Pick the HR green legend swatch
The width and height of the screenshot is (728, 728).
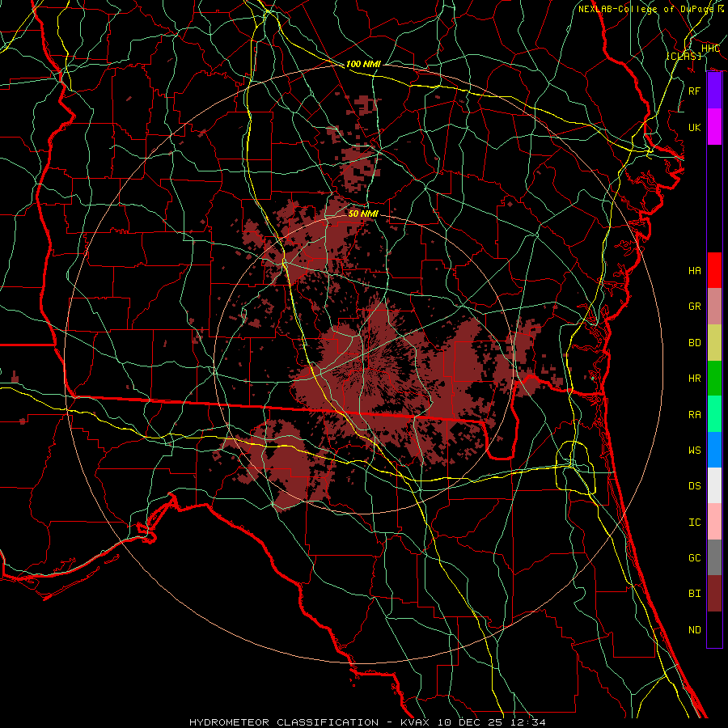pos(714,379)
